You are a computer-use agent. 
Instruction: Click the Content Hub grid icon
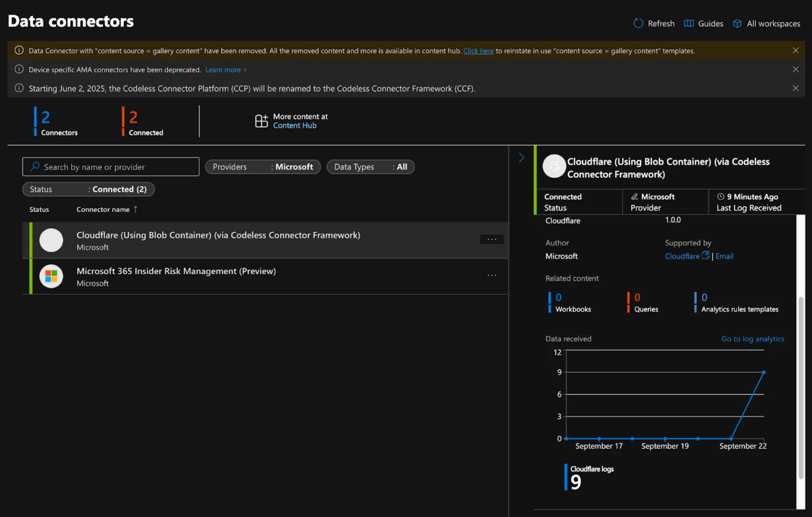click(x=261, y=121)
